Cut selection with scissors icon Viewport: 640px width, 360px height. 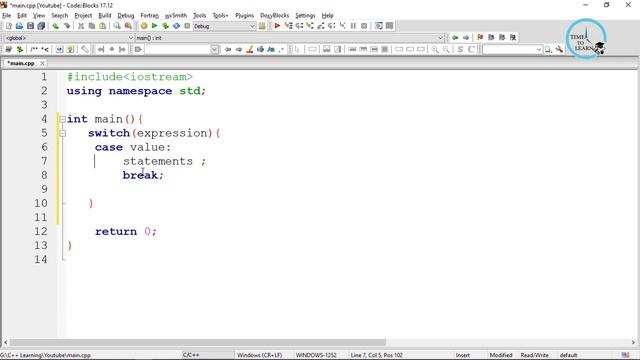[x=81, y=26]
